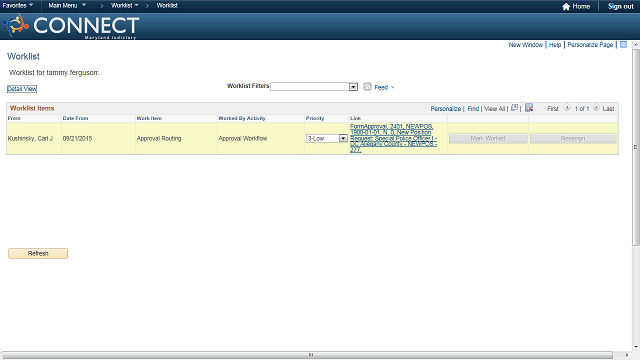The width and height of the screenshot is (640, 360).
Task: Expand the Worklist Filters dropdown
Action: click(x=353, y=87)
